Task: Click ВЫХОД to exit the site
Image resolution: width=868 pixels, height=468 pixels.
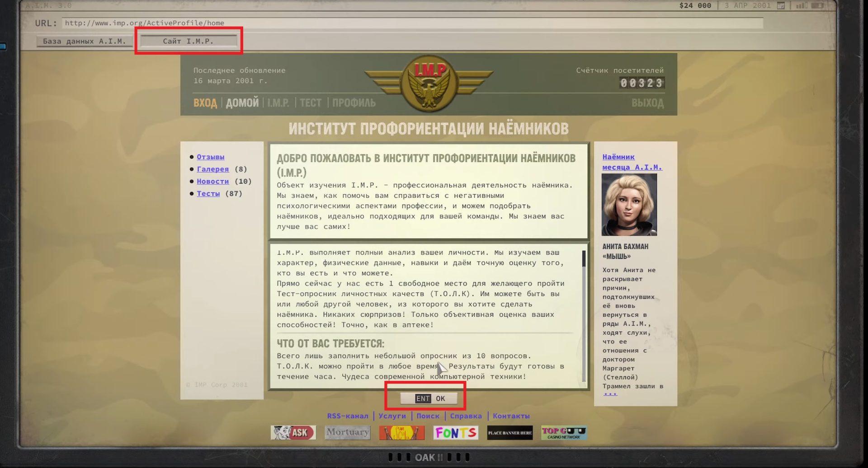Action: [647, 103]
